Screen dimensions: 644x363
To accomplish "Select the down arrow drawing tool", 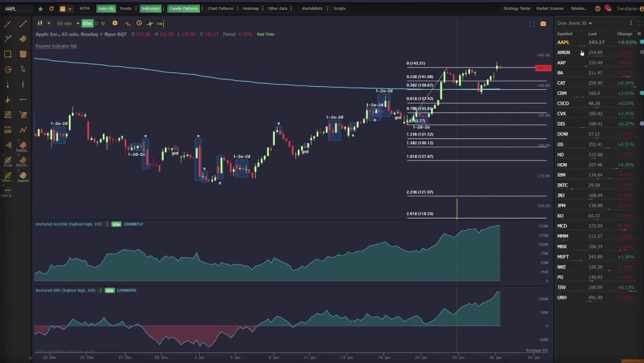I will pyautogui.click(x=8, y=84).
